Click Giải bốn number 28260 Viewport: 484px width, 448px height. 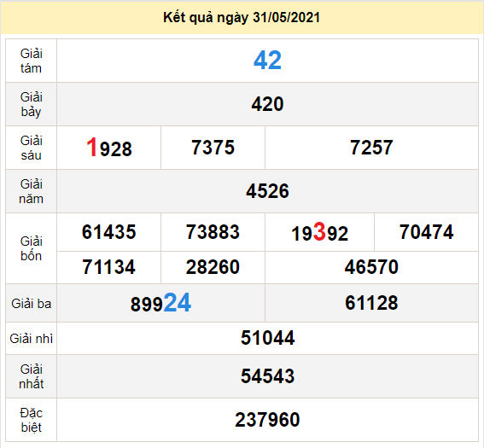(213, 267)
